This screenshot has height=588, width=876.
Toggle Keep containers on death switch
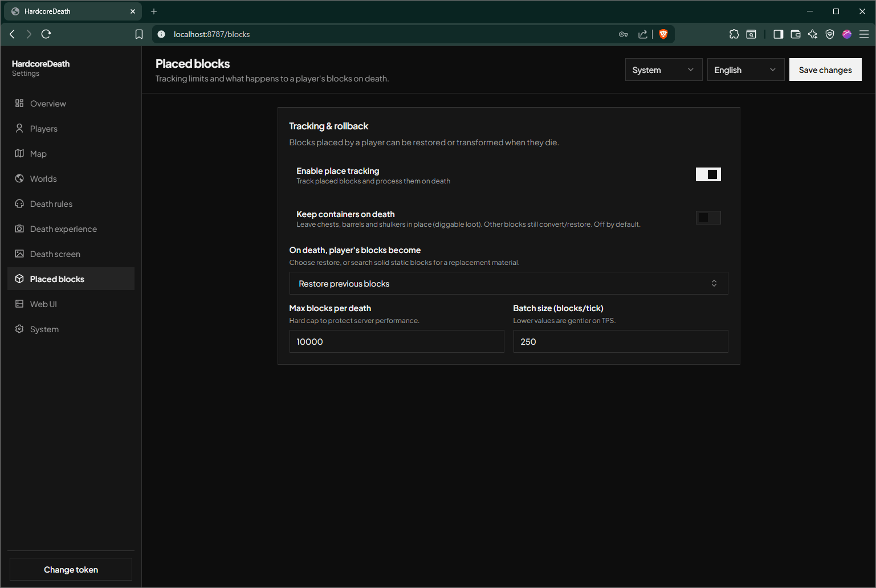click(x=708, y=218)
